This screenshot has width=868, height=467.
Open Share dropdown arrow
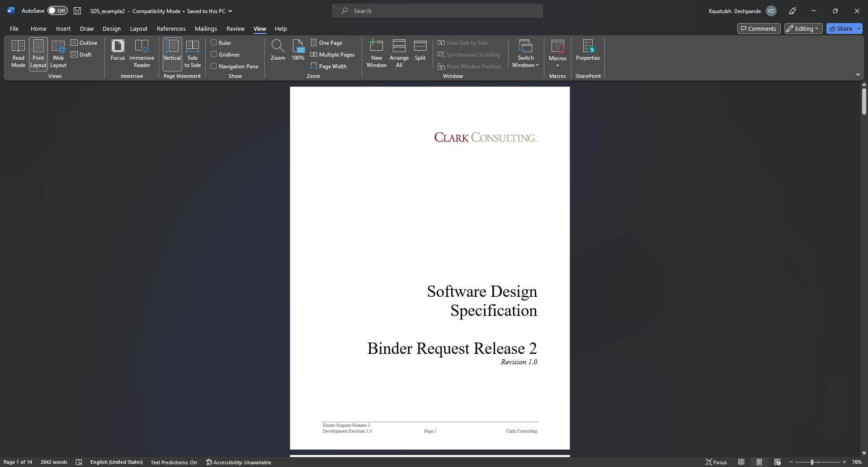coord(859,29)
